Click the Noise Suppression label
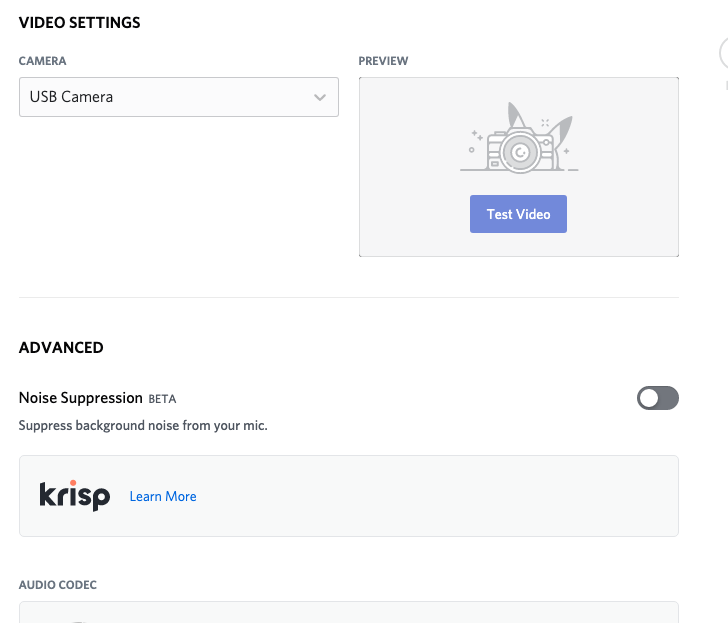The image size is (728, 623). point(80,398)
